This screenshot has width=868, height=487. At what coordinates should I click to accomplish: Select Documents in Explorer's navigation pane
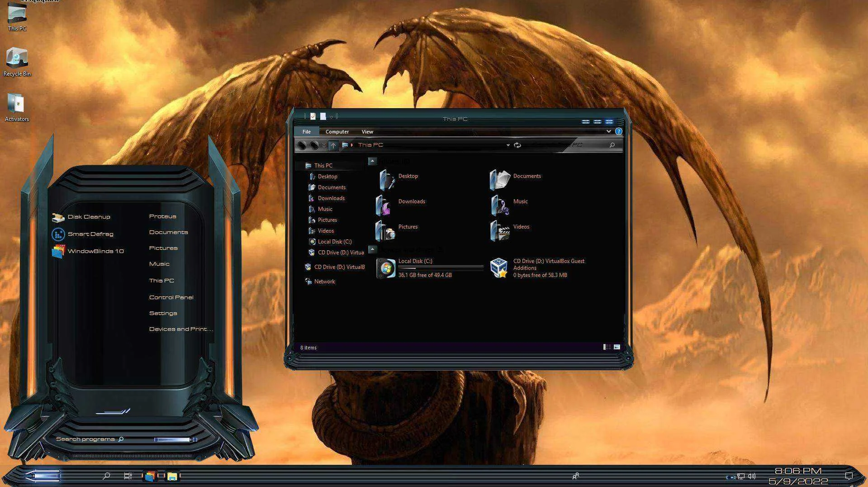pyautogui.click(x=332, y=187)
